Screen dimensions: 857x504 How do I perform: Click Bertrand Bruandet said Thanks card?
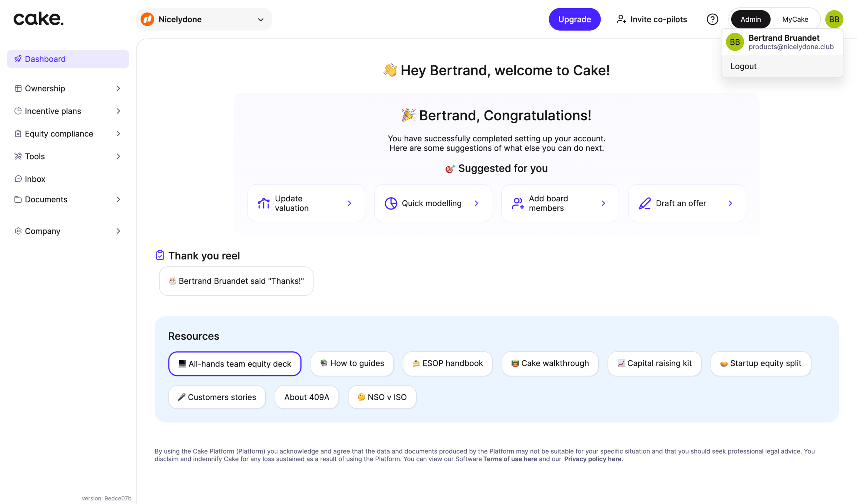(236, 281)
